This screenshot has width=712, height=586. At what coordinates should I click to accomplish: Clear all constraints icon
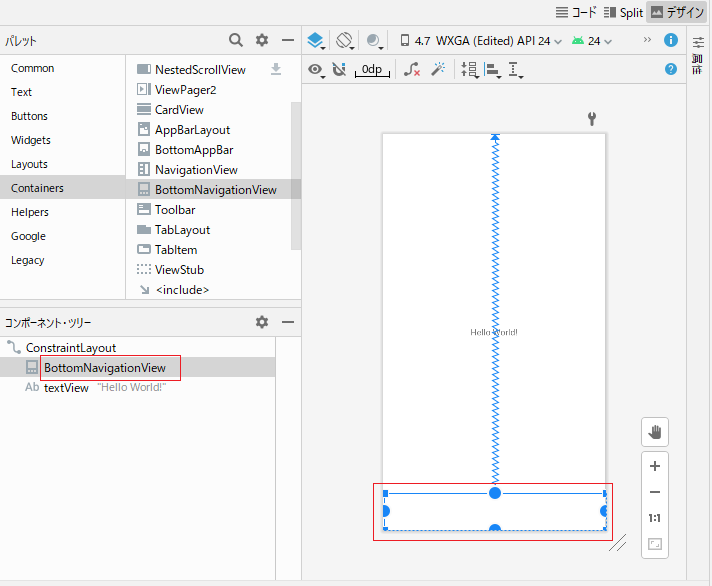412,69
